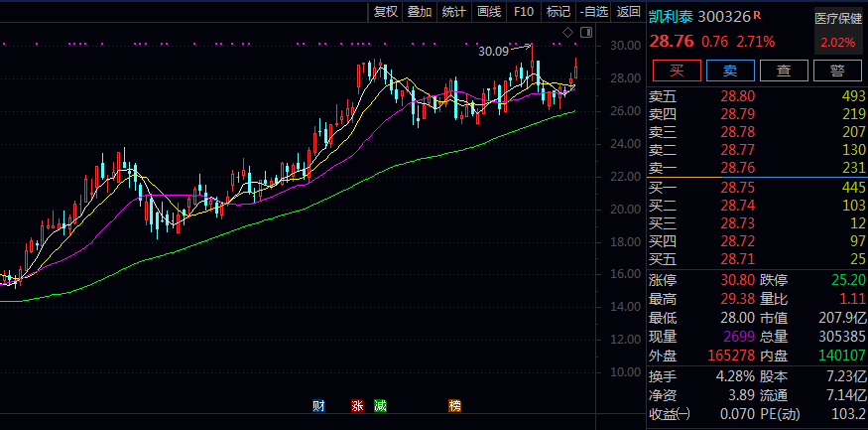Viewport: 868px width, 430px height.
Task: Click the 总量 value 305385
Action: [x=842, y=337]
